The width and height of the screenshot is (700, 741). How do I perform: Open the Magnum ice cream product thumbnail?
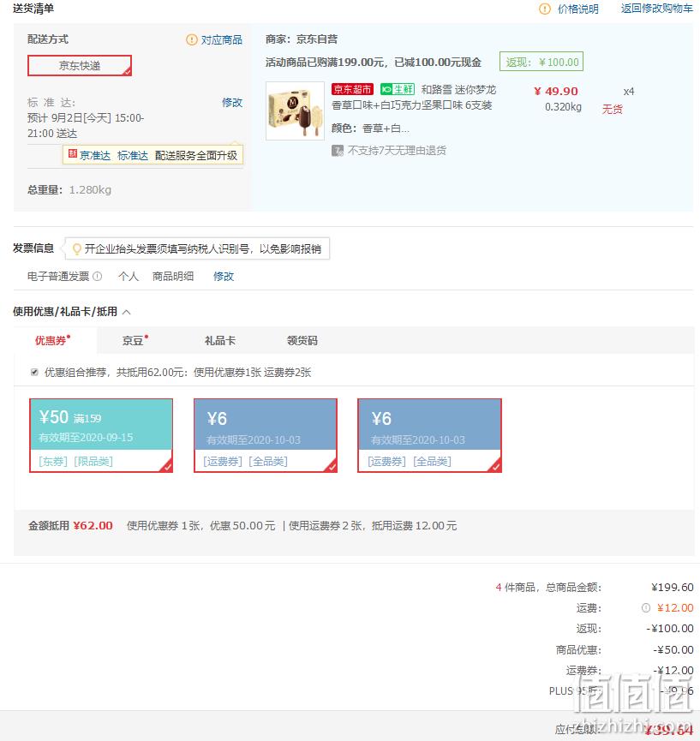pyautogui.click(x=295, y=111)
